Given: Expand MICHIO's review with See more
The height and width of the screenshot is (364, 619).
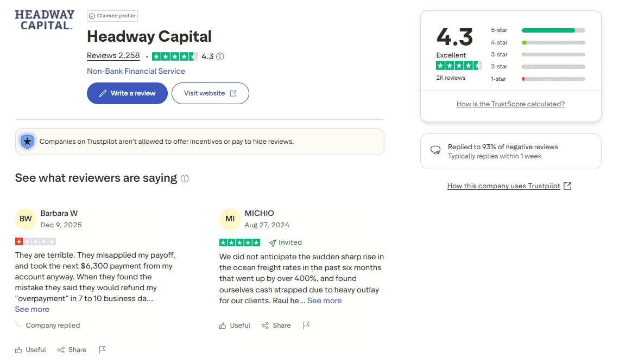Looking at the screenshot, I should [x=324, y=300].
